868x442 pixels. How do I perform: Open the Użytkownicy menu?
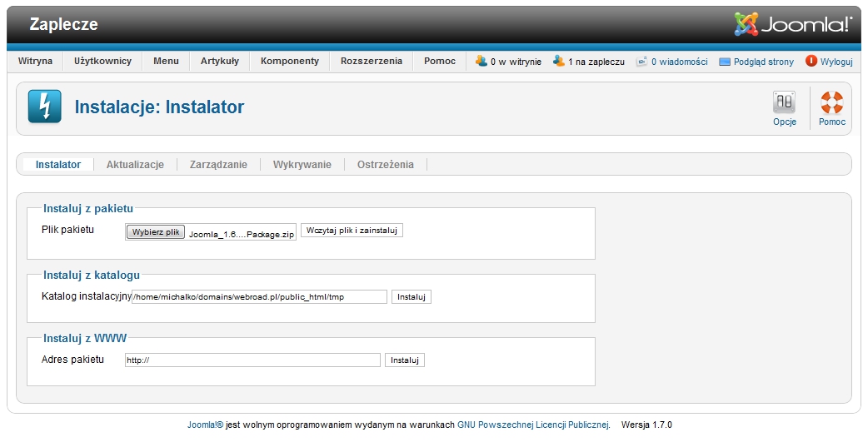102,61
